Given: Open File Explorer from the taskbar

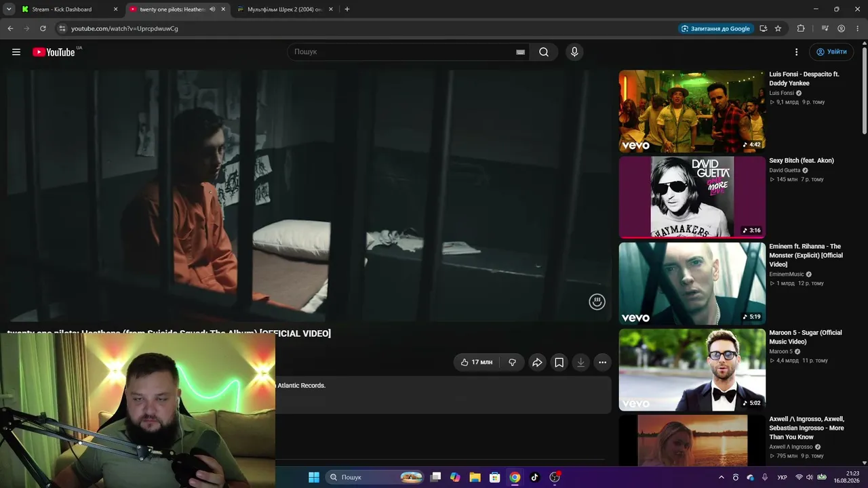Looking at the screenshot, I should click(475, 477).
